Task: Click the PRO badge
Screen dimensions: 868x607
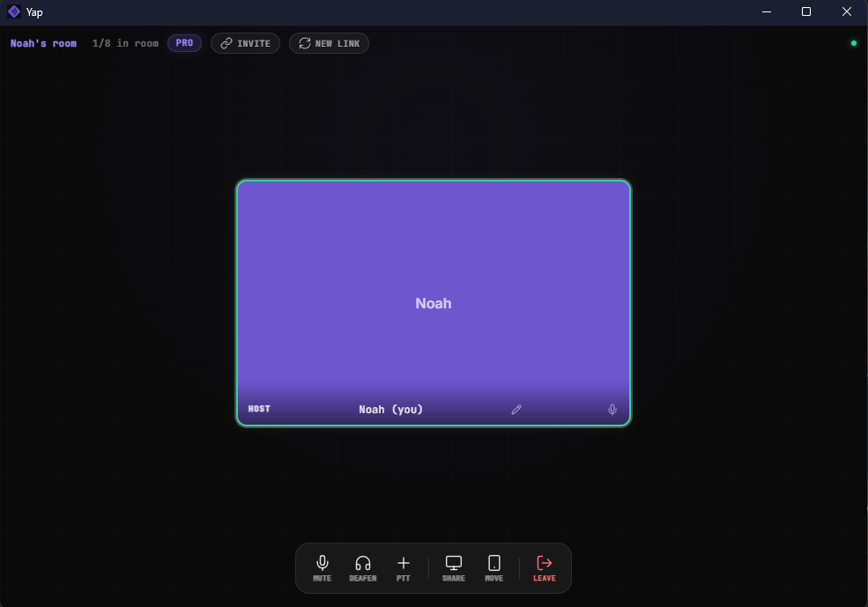Action: click(184, 43)
